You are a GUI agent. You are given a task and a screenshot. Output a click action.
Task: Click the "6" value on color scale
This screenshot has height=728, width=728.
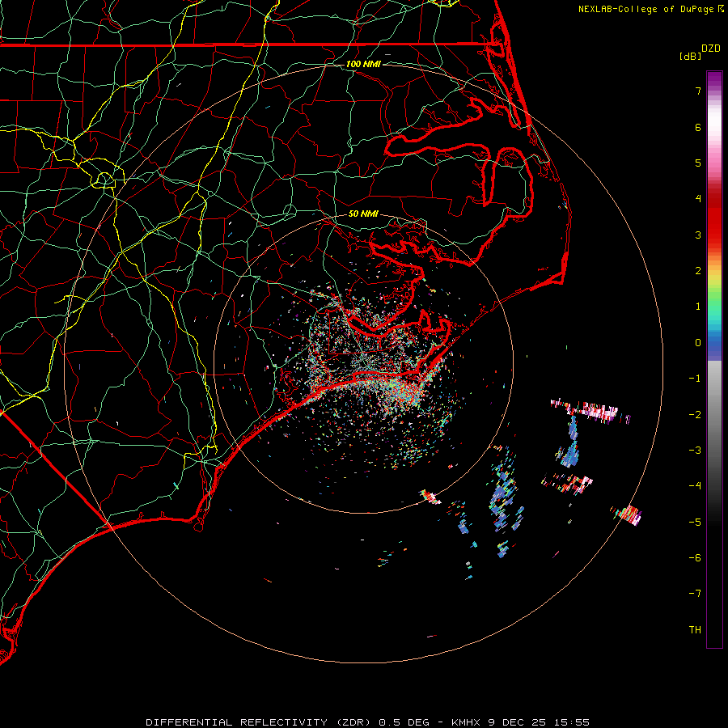pyautogui.click(x=698, y=127)
